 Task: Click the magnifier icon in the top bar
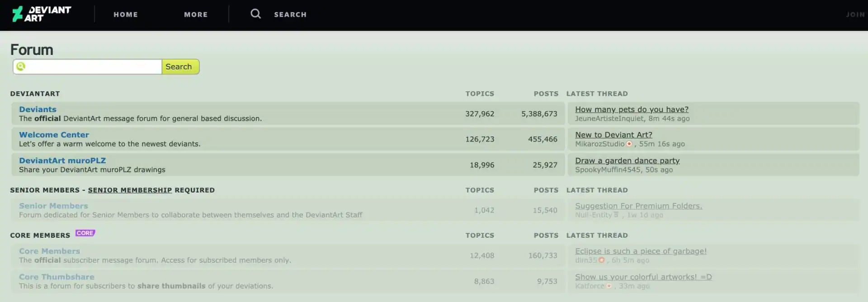(256, 14)
